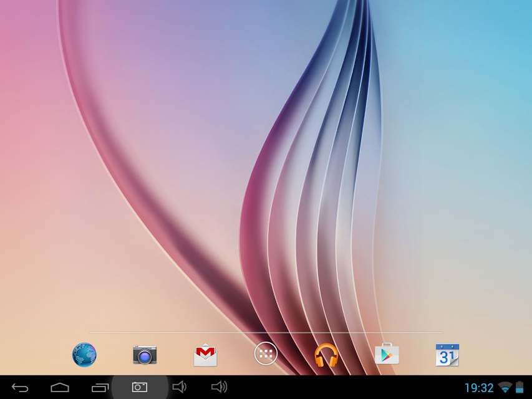Show recent apps overview

pos(100,387)
